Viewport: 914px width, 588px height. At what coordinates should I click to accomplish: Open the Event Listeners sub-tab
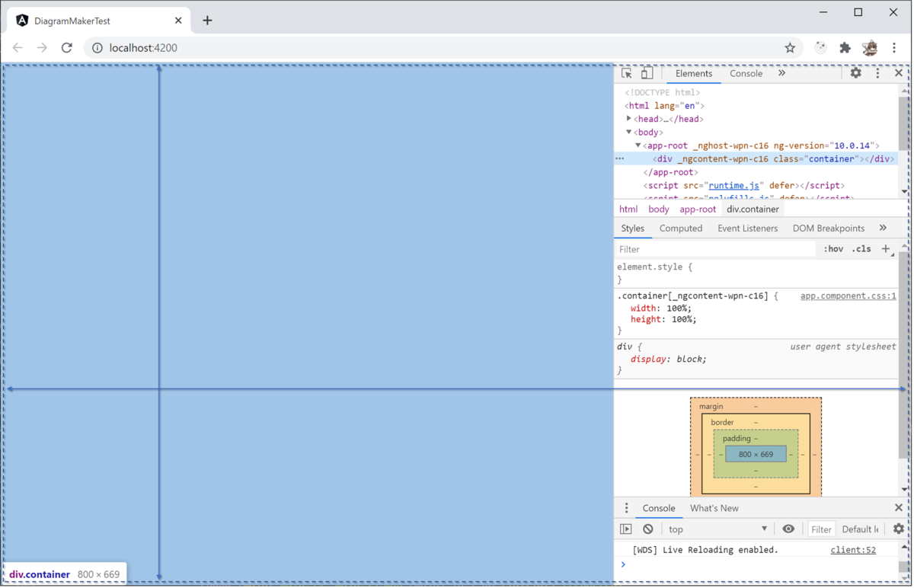[x=747, y=228]
